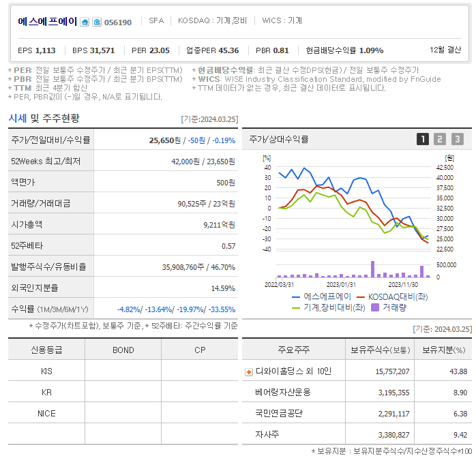This screenshot has height=458, width=476.
Task: Select the 외국인지분율 value 14.59%
Action: click(223, 288)
